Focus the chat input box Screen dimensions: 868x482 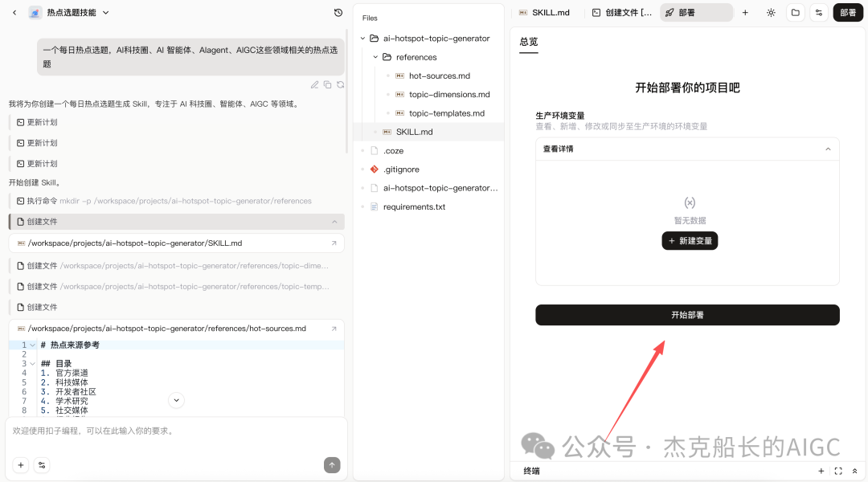click(177, 431)
